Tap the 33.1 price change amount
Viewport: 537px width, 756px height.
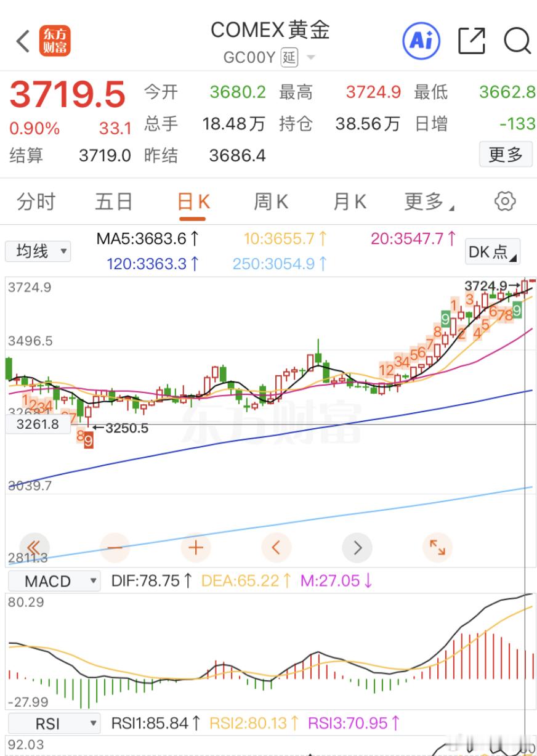coord(116,129)
